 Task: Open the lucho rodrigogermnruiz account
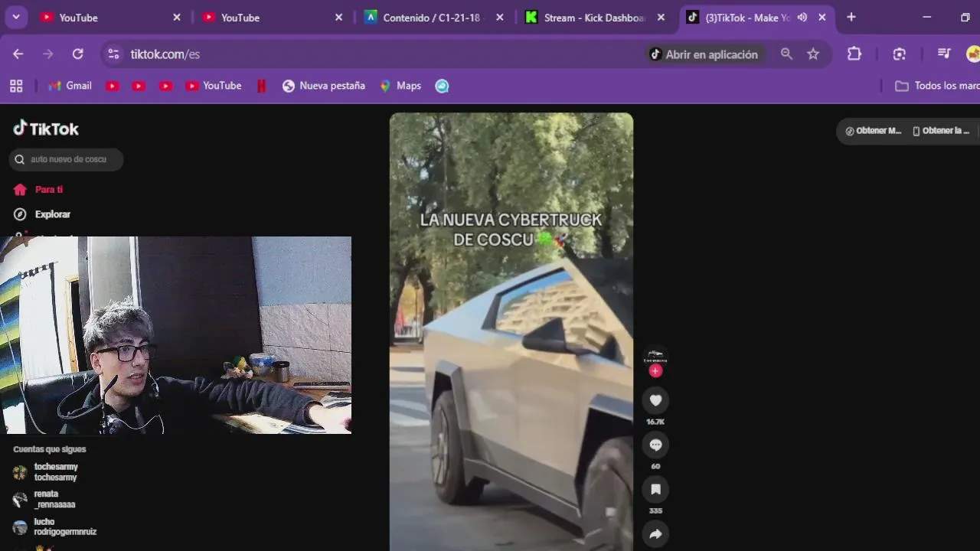55,527
